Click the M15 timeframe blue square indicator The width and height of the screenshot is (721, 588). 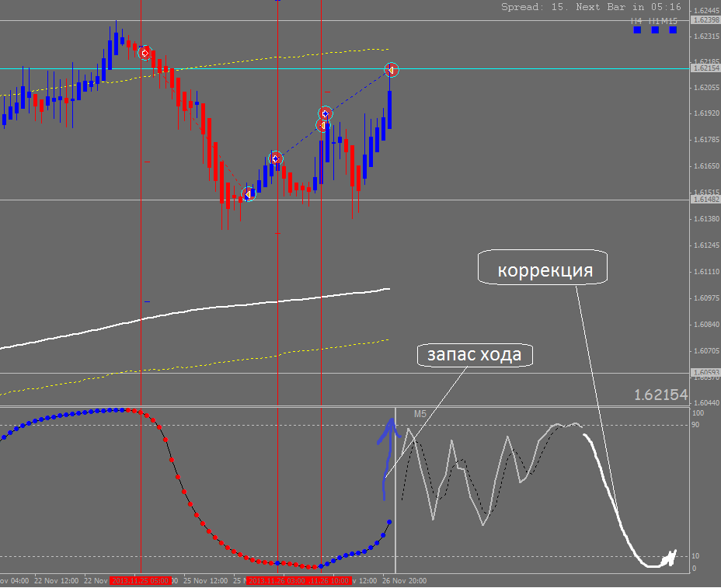tap(673, 30)
